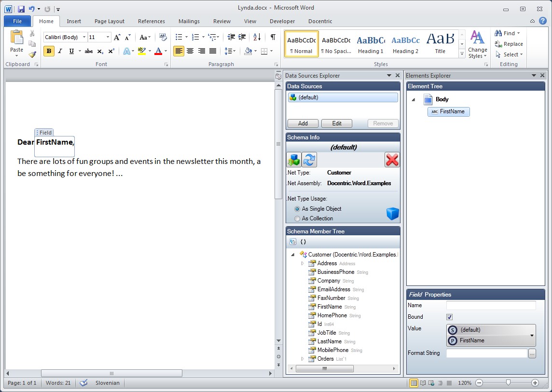Apply superscript formatting

pos(111,51)
